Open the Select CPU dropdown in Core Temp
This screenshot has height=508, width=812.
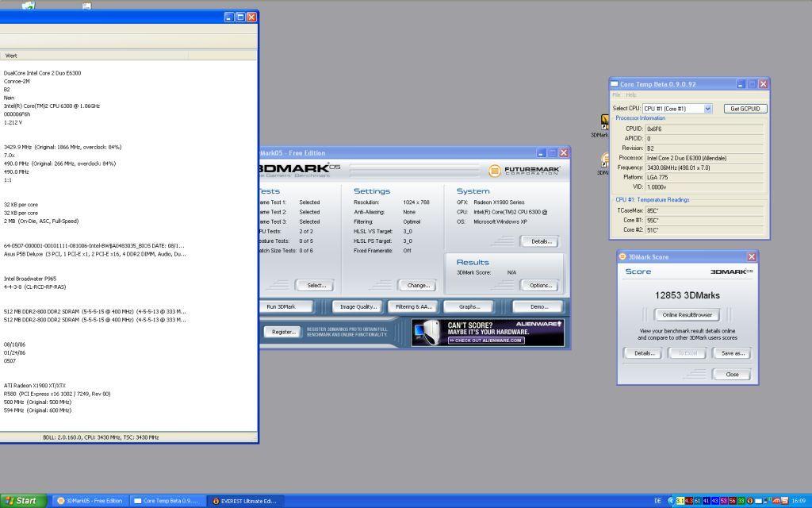(x=677, y=108)
